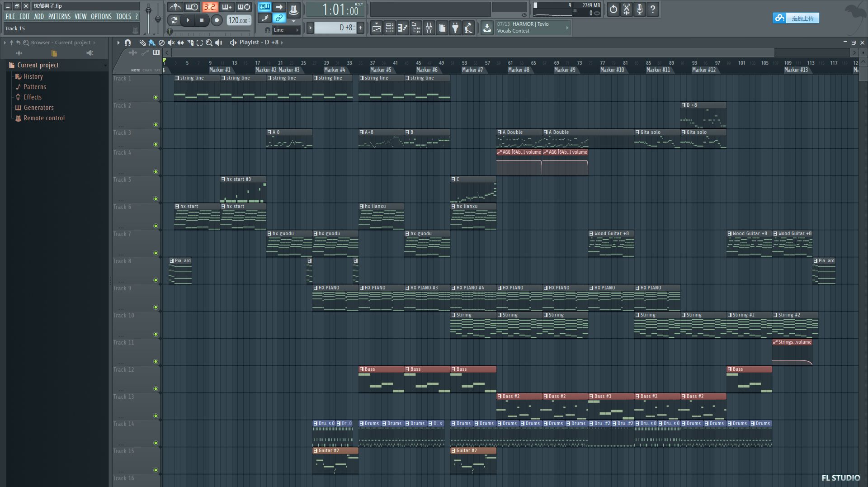Image resolution: width=868 pixels, height=487 pixels.
Task: Toggle typing keyboard to piano
Action: point(264,7)
